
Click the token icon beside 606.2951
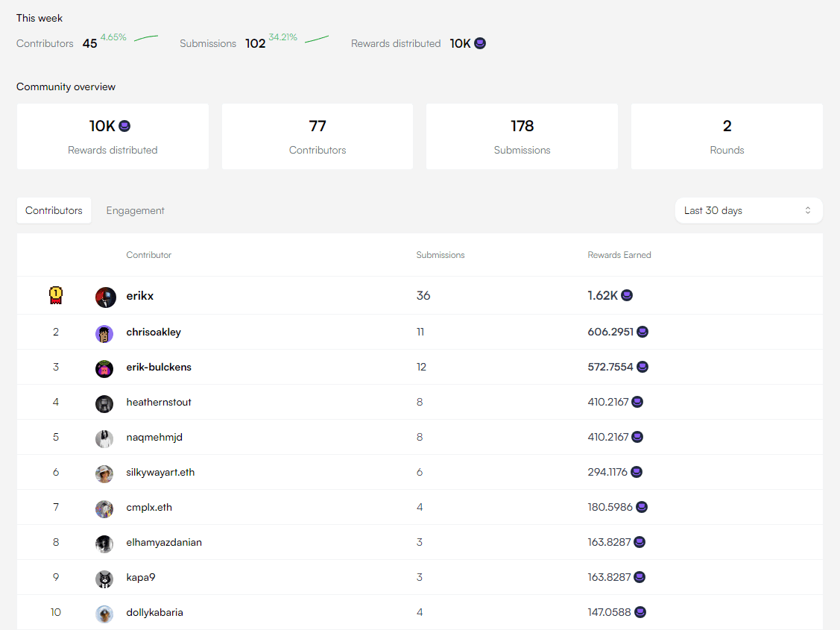[642, 332]
